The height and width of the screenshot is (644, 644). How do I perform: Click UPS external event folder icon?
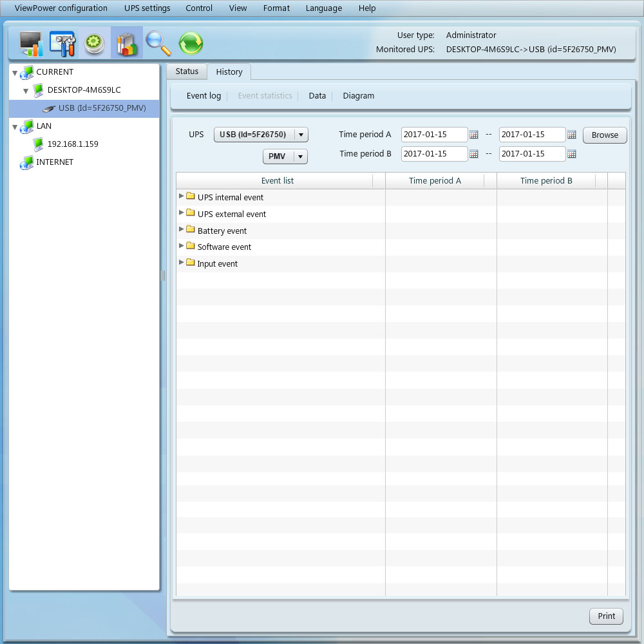coord(190,213)
